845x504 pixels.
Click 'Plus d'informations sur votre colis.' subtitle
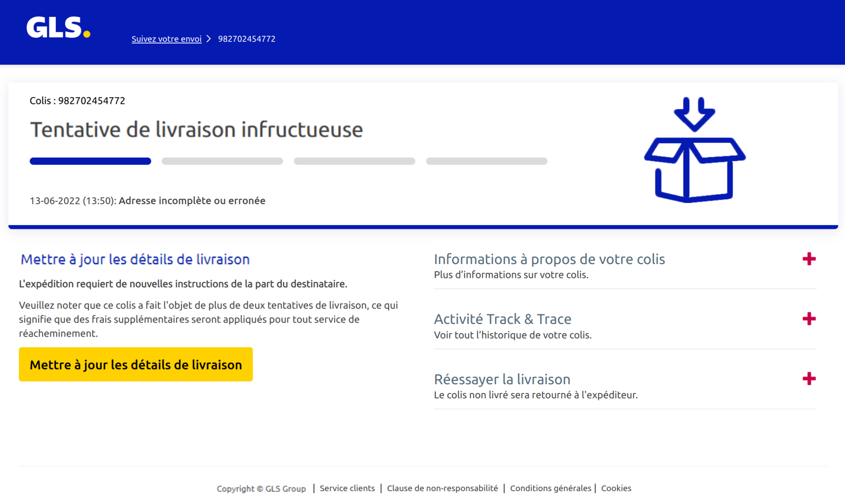point(511,275)
